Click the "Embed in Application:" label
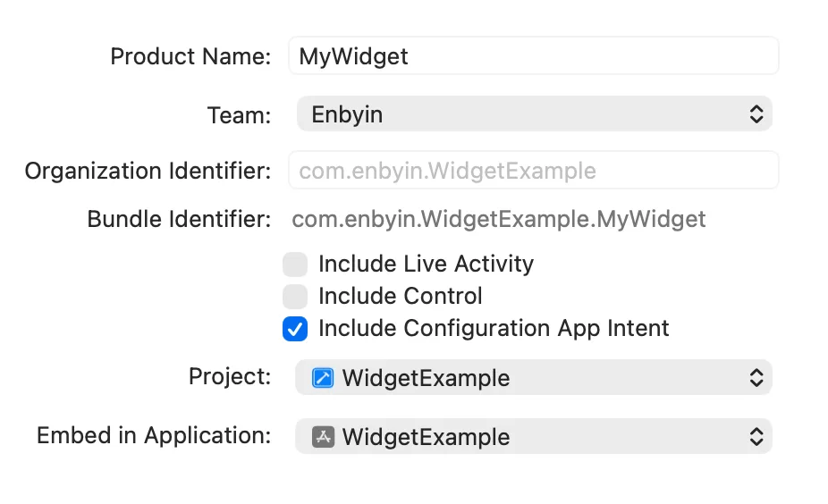The height and width of the screenshot is (504, 828). (154, 436)
